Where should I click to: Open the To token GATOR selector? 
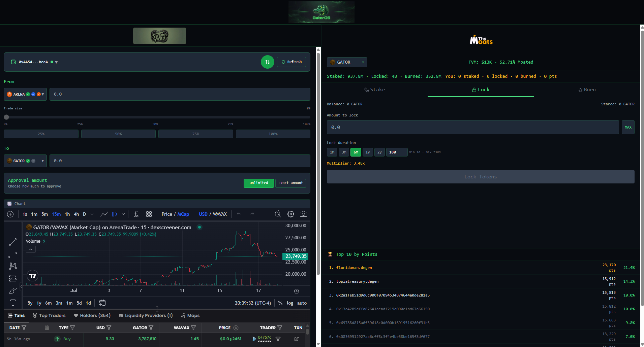pos(25,161)
